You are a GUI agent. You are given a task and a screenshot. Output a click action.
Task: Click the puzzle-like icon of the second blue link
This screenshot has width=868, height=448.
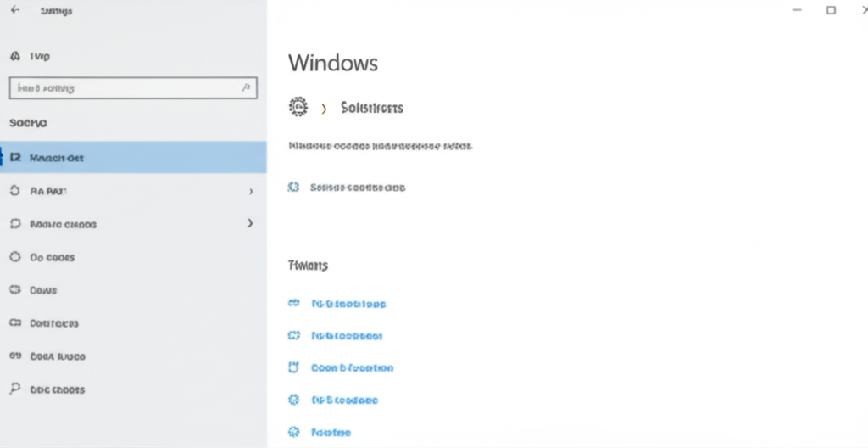(294, 335)
